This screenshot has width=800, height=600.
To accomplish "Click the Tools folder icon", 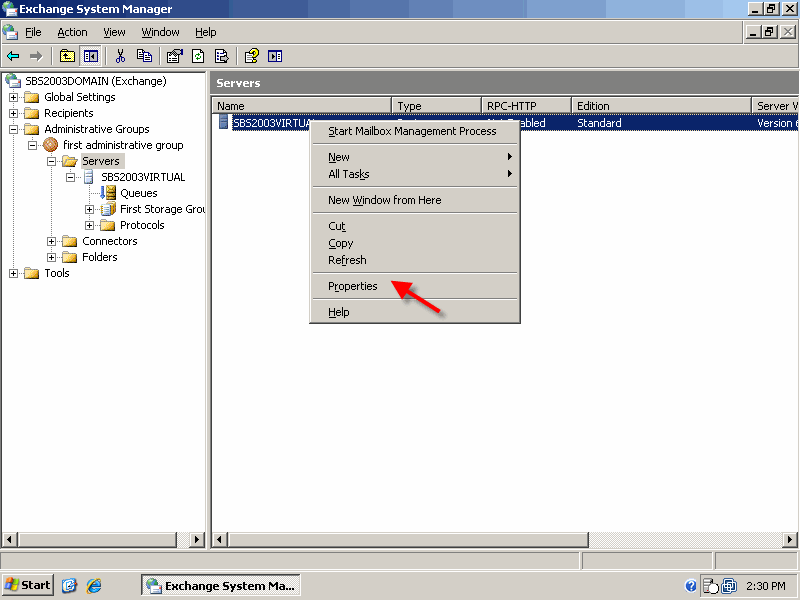I will tap(32, 273).
